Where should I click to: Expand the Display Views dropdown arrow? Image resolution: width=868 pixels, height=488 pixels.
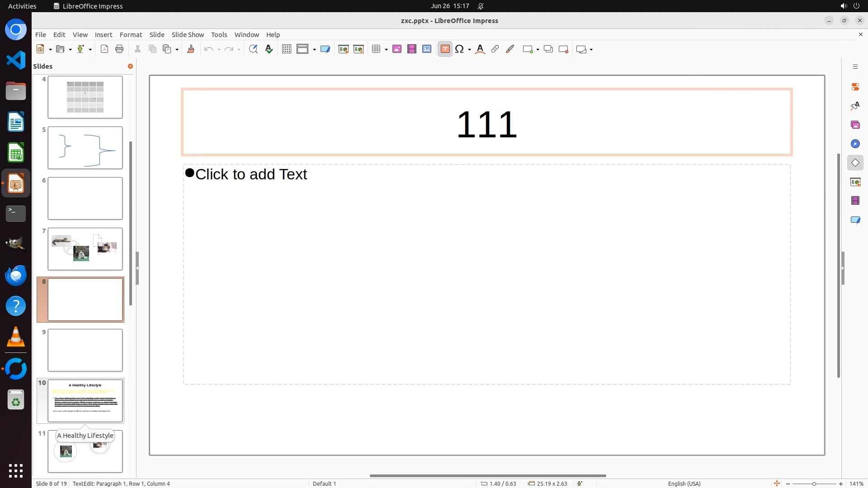coord(314,50)
